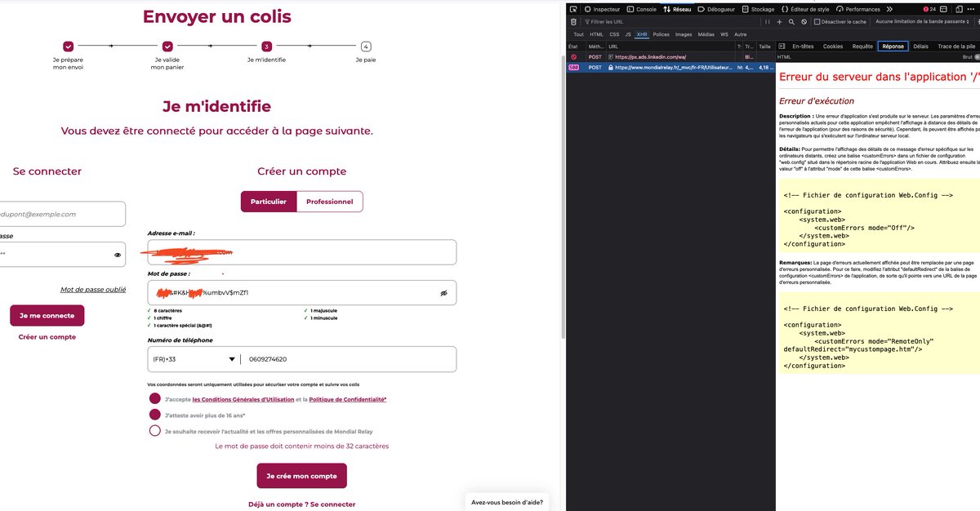Open En-têtes request details tab

pyautogui.click(x=803, y=47)
